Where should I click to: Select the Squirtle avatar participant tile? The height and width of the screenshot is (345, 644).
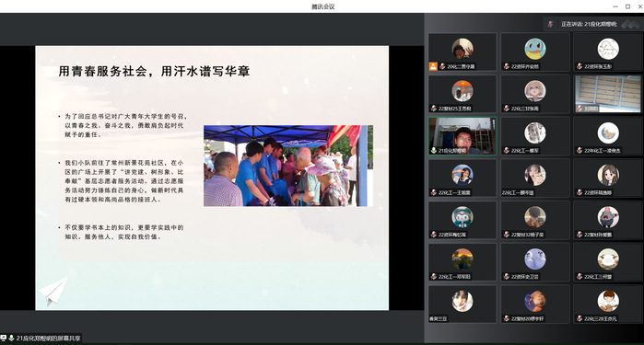pos(534,52)
